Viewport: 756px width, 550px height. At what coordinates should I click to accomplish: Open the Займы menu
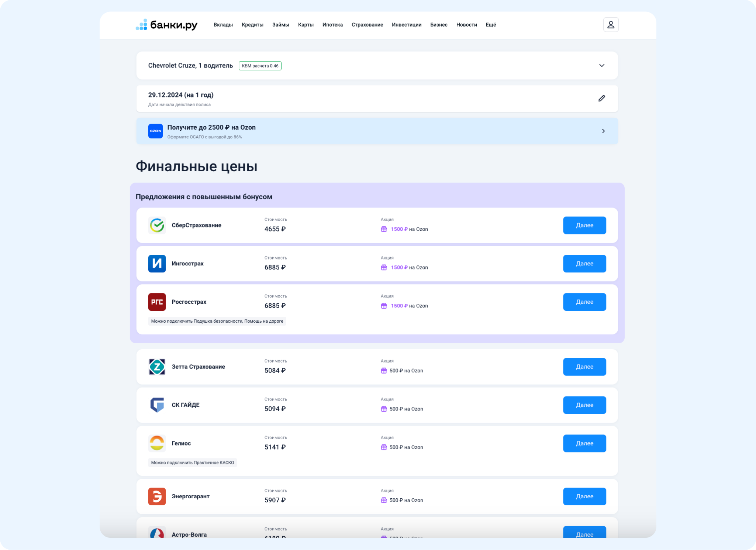281,25
